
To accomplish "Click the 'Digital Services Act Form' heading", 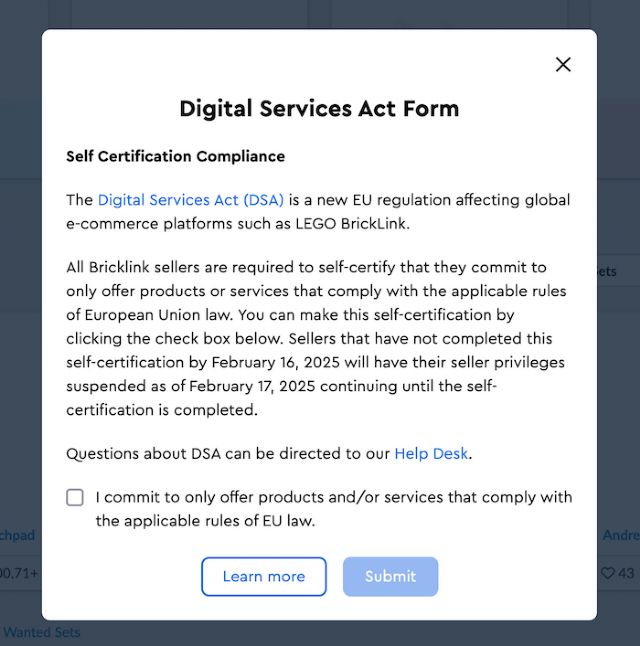I will [319, 109].
